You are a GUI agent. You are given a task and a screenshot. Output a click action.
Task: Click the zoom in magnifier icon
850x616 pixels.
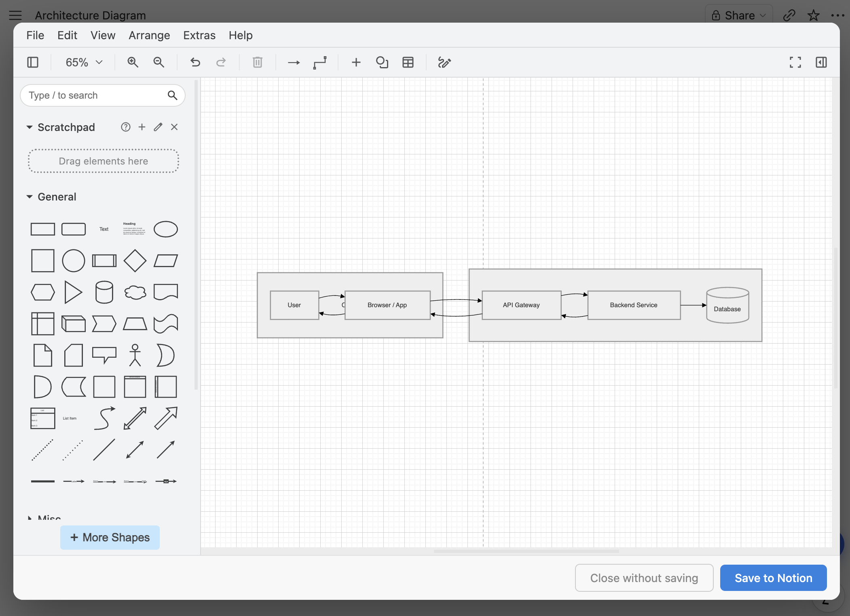133,62
